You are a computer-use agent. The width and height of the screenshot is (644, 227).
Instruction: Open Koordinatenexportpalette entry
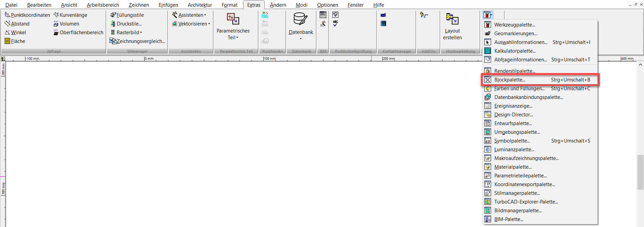point(540,184)
